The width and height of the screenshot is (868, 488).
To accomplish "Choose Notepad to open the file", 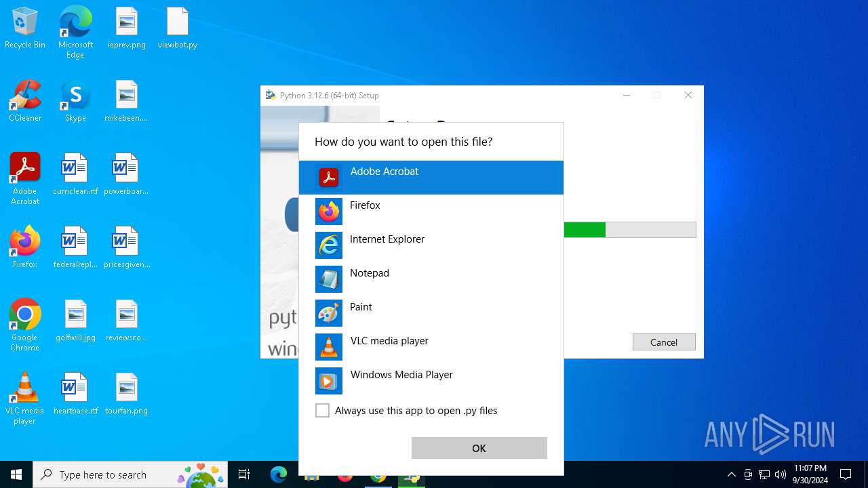I will tap(431, 279).
